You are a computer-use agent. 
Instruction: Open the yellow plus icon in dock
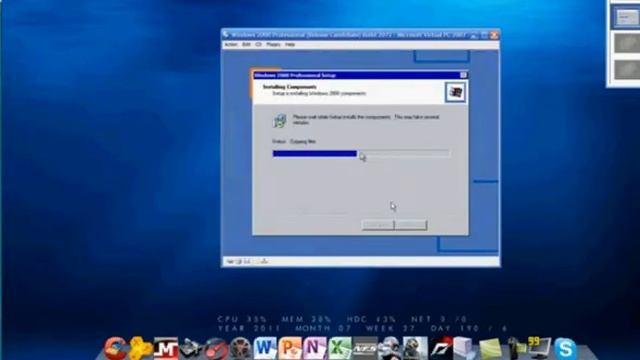tap(140, 348)
